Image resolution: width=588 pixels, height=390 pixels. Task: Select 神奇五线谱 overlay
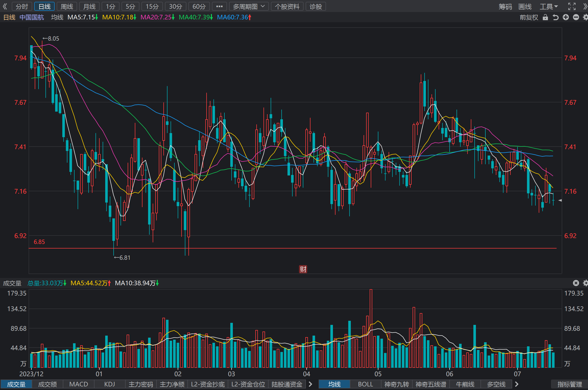pos(431,384)
